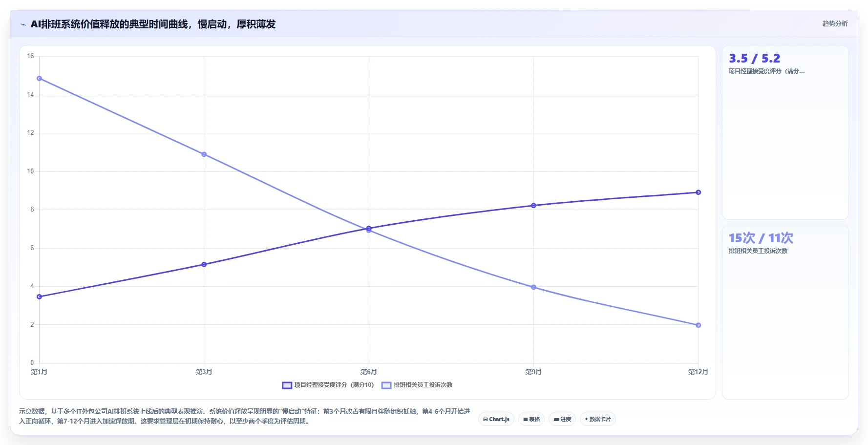Click the 趋势分析 tag in the header
This screenshot has width=868, height=445.
835,23
